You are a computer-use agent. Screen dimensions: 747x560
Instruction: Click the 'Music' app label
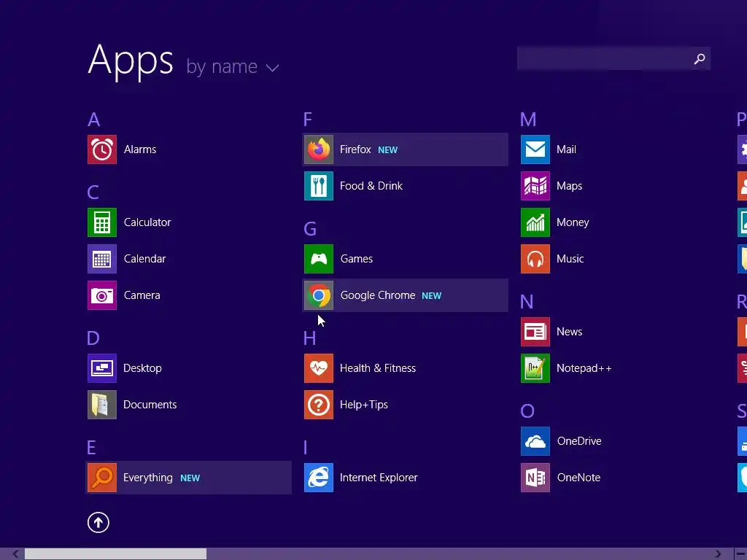coord(570,259)
